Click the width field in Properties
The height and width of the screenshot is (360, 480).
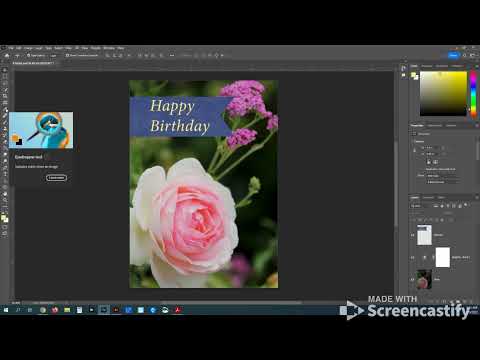[433, 147]
